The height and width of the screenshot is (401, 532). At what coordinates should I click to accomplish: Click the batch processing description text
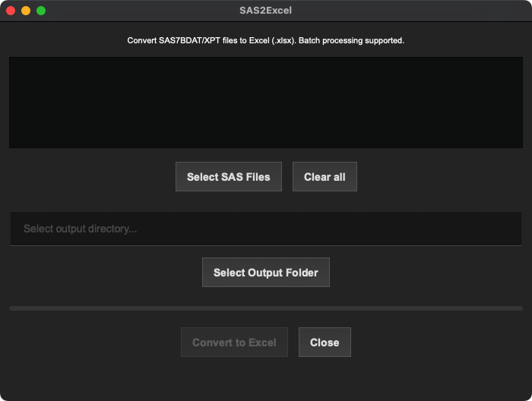[x=266, y=41]
